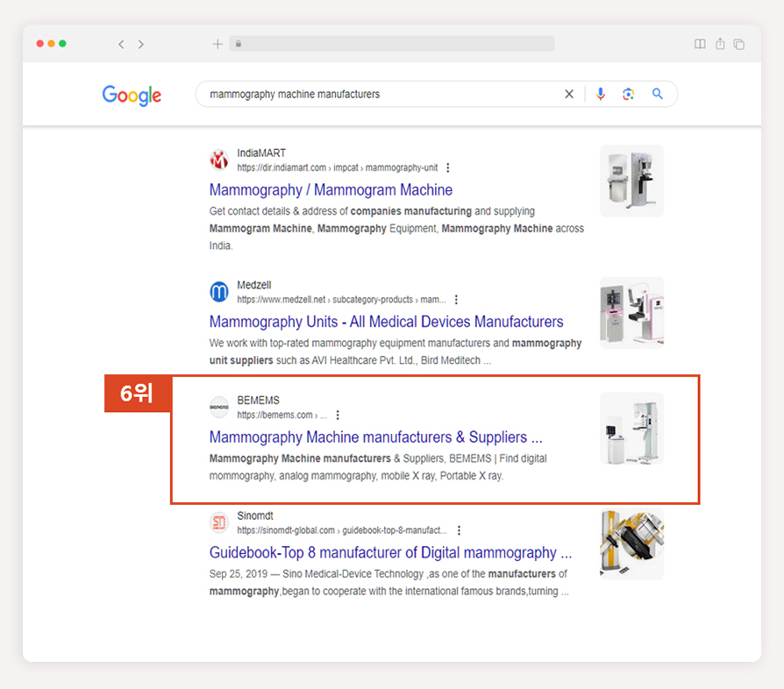Open the Medzell result thumbnail image
The height and width of the screenshot is (689, 784).
coord(632,313)
